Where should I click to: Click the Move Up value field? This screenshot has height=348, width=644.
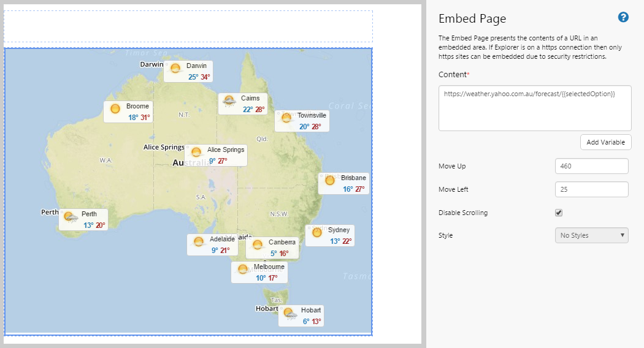pyautogui.click(x=591, y=166)
